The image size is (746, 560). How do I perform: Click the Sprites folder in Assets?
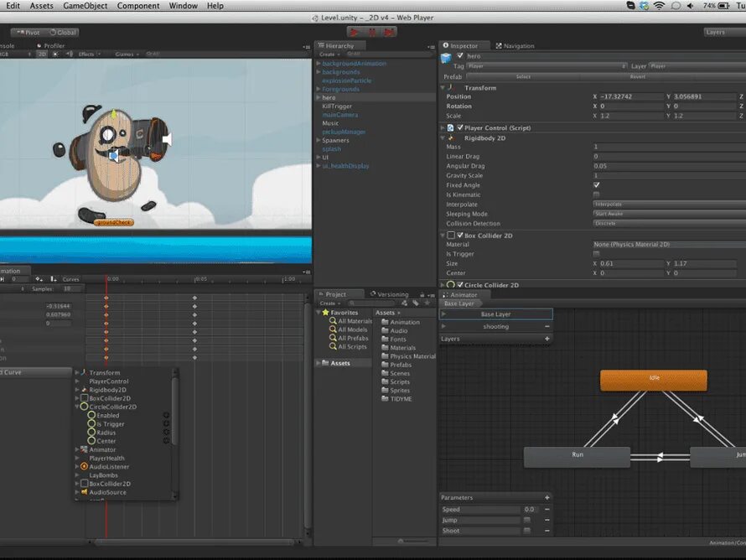(x=396, y=390)
